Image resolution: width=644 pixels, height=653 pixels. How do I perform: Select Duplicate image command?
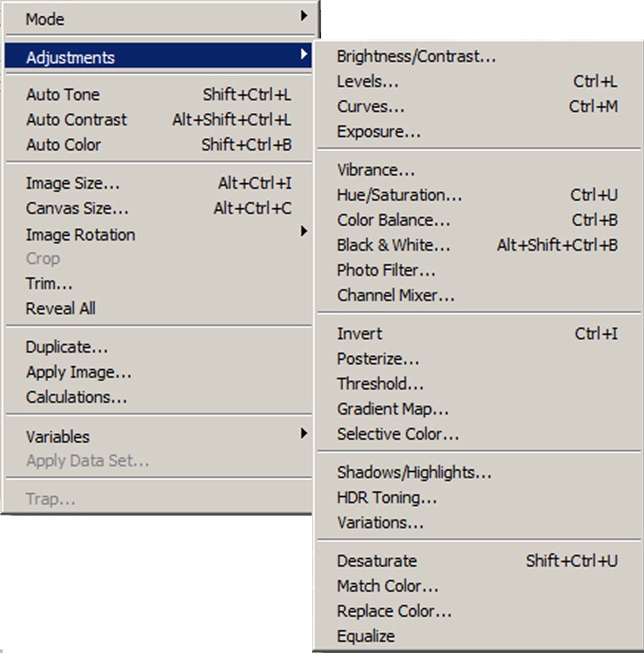(x=67, y=347)
